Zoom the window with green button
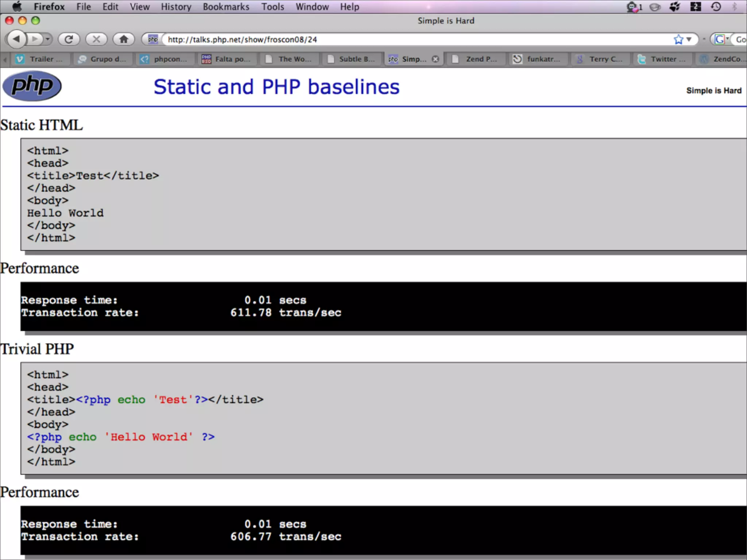This screenshot has height=560, width=747. [x=35, y=21]
